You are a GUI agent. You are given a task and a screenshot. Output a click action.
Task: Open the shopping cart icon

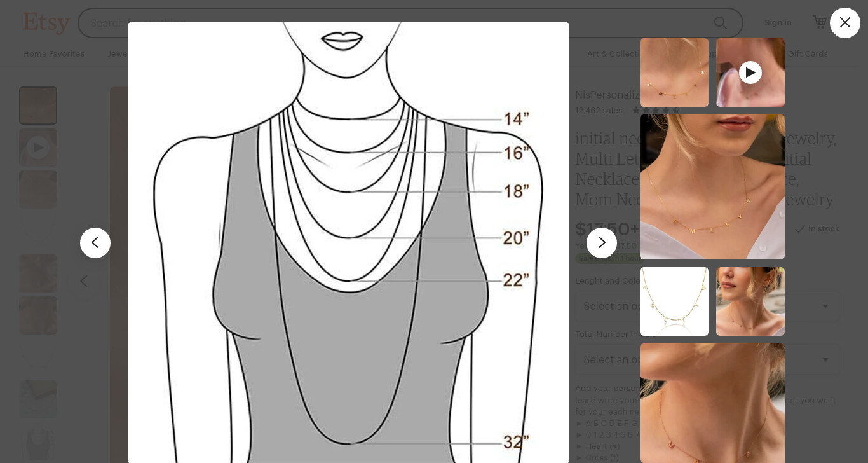(820, 22)
